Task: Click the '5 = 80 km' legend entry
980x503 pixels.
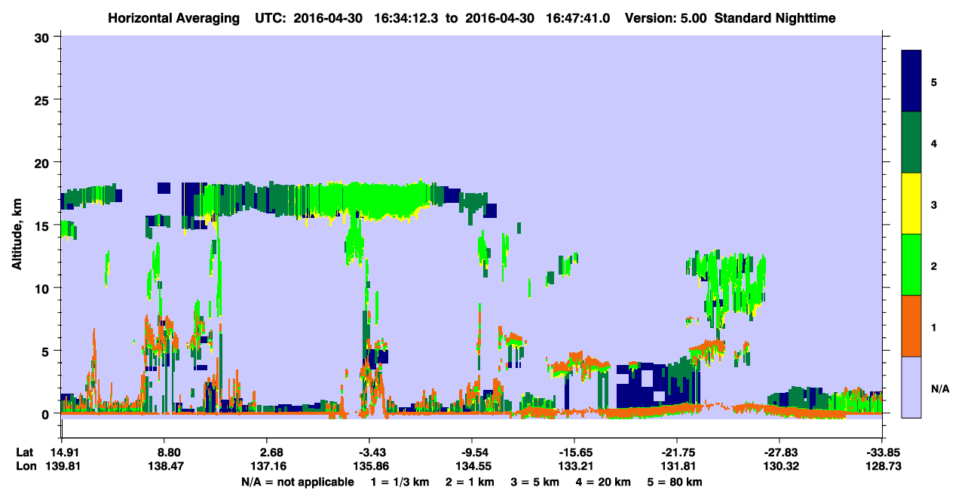Action: click(676, 482)
